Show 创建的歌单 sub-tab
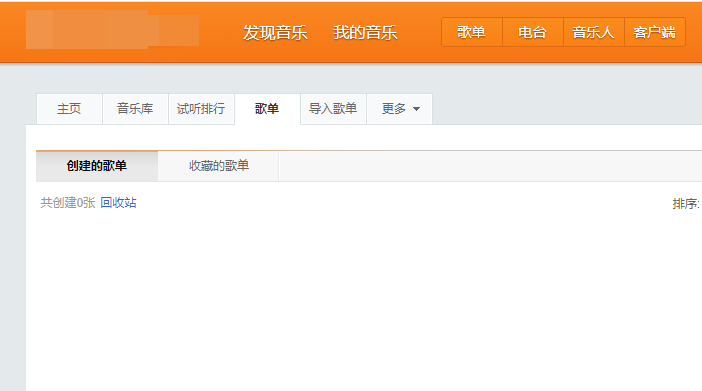This screenshot has height=391, width=702. (x=97, y=166)
